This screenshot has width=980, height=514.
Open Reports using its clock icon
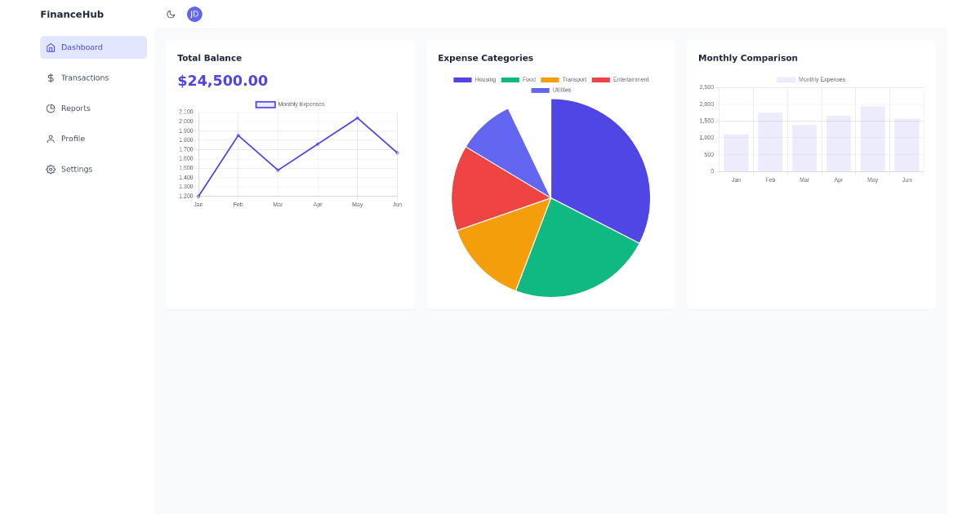coord(51,108)
